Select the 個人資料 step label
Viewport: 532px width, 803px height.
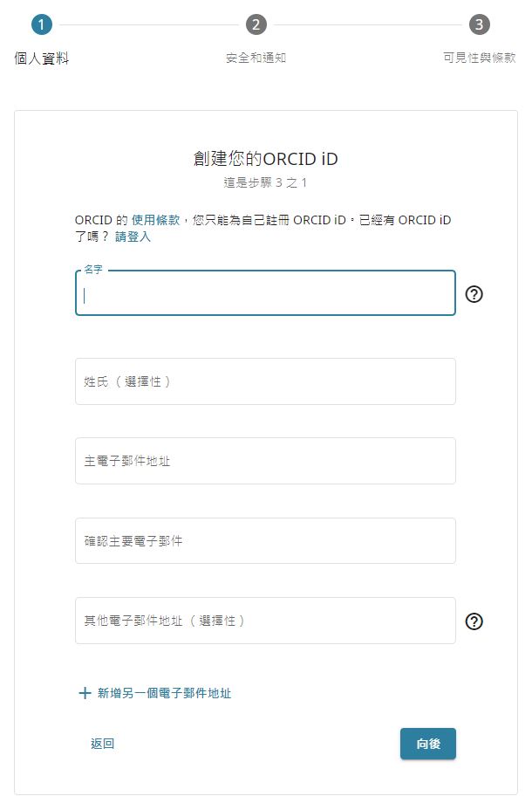[x=42, y=58]
